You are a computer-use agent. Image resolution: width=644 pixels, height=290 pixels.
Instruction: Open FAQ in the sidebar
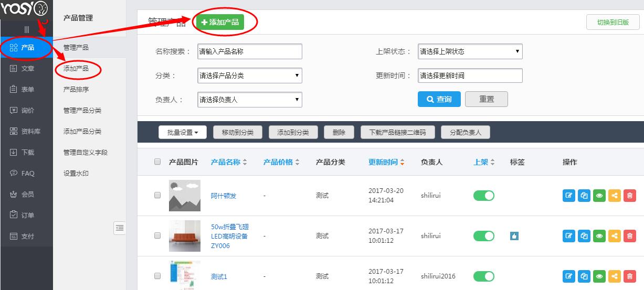tap(26, 174)
